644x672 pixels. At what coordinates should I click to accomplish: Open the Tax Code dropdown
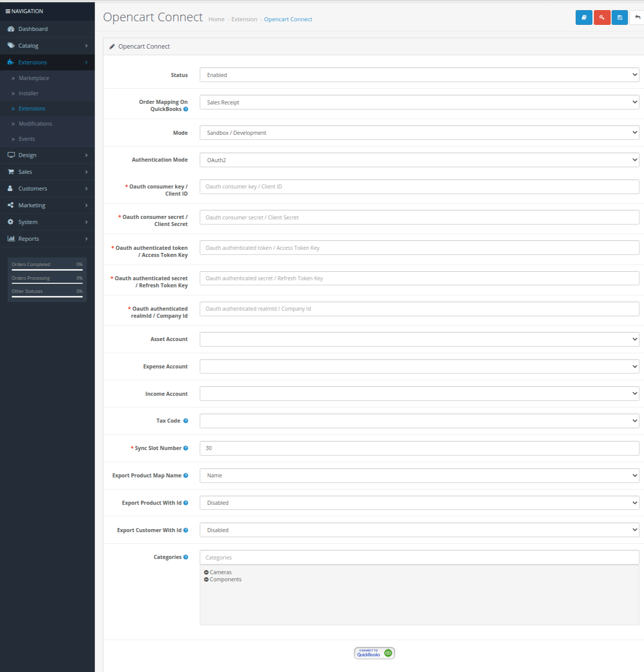(x=419, y=421)
